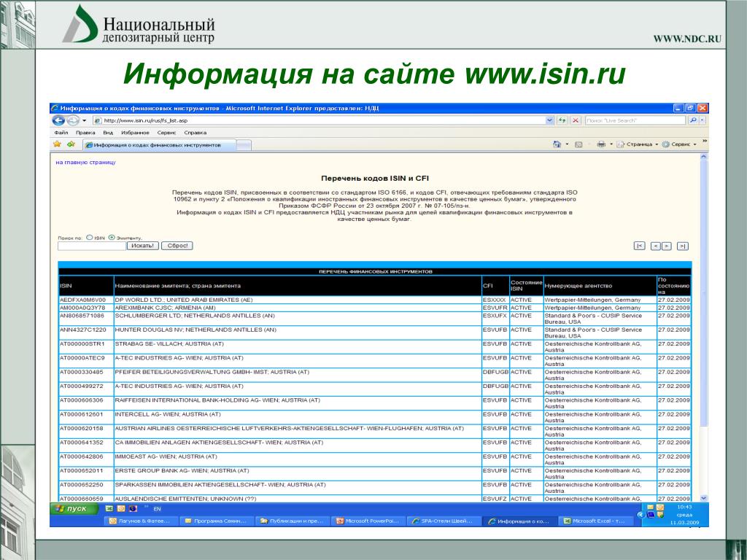Refresh the page with the green arrows icon
The height and width of the screenshot is (560, 747).
(562, 120)
